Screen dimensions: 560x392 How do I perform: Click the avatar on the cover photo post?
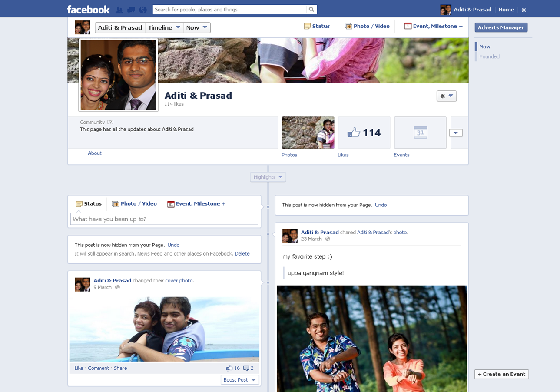click(83, 284)
